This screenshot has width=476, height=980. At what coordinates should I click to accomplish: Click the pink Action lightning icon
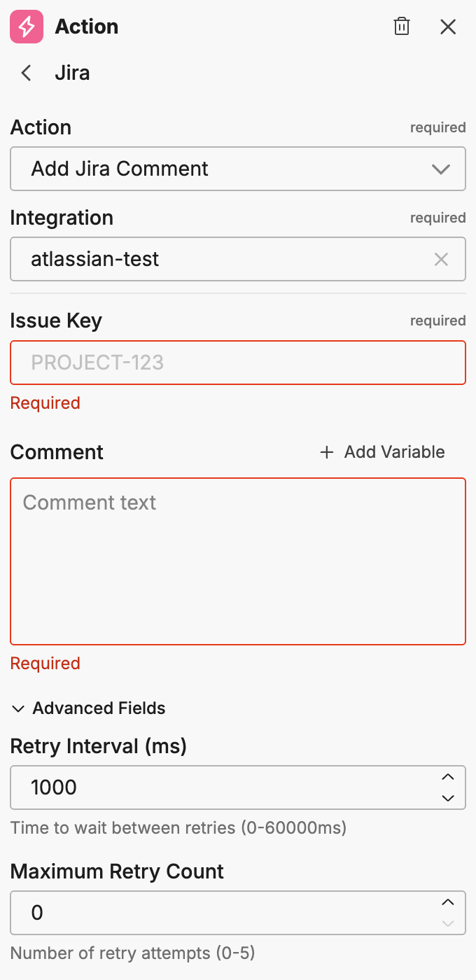26,27
